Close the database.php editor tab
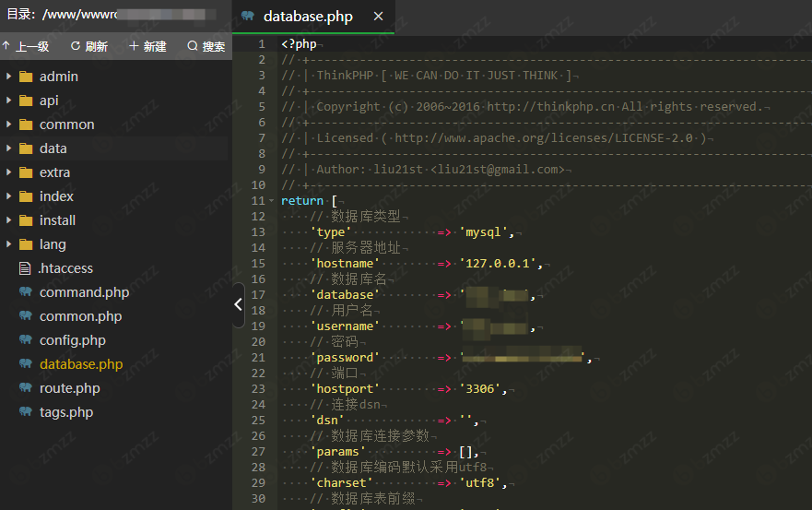Screen dimensions: 812x510 (x=379, y=17)
